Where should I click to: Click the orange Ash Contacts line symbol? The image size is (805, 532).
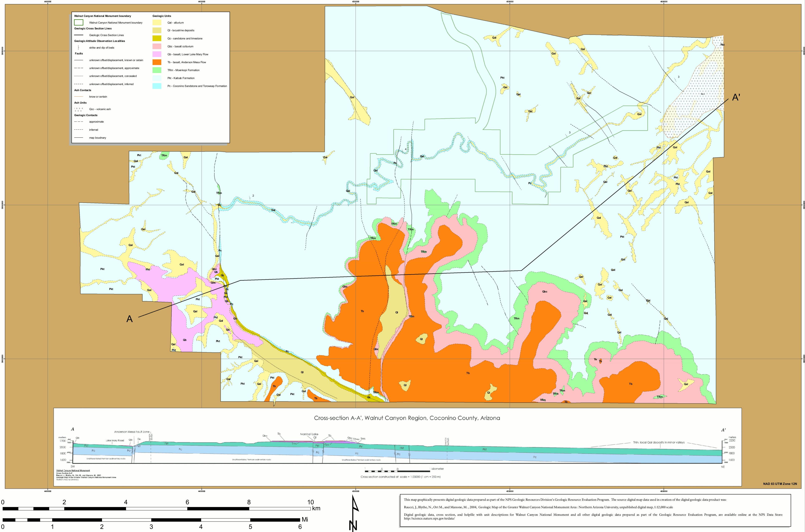click(78, 97)
